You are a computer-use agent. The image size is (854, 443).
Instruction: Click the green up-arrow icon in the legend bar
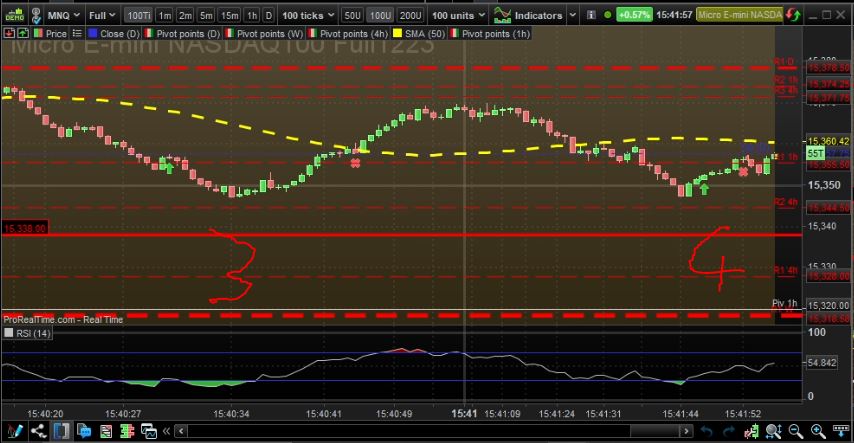click(x=23, y=33)
